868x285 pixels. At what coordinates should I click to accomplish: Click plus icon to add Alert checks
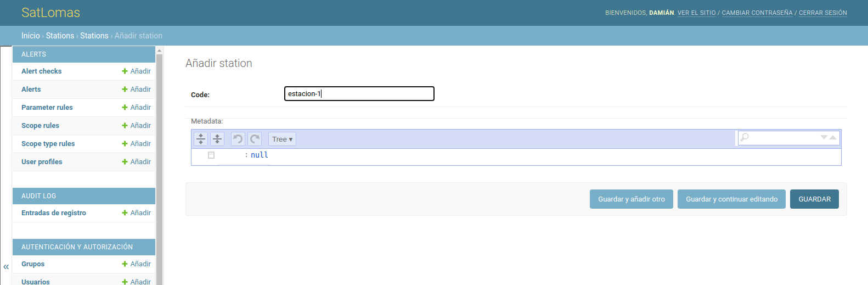(x=125, y=71)
